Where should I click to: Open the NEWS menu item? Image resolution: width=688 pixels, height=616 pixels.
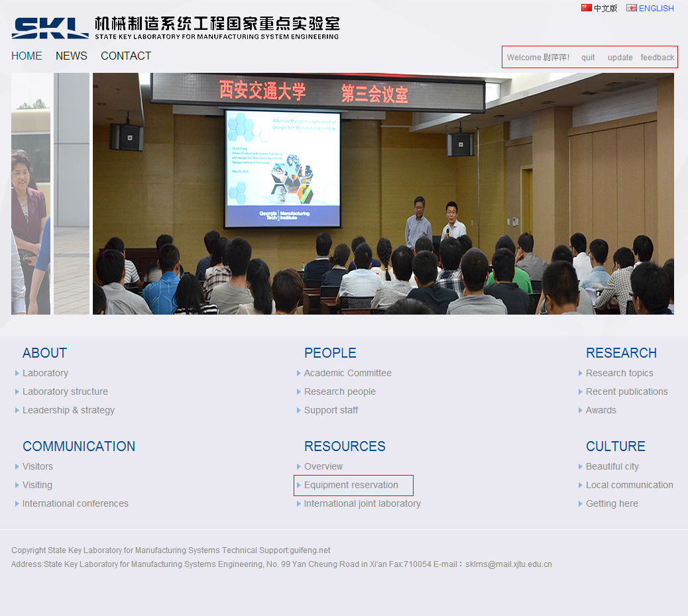(72, 56)
